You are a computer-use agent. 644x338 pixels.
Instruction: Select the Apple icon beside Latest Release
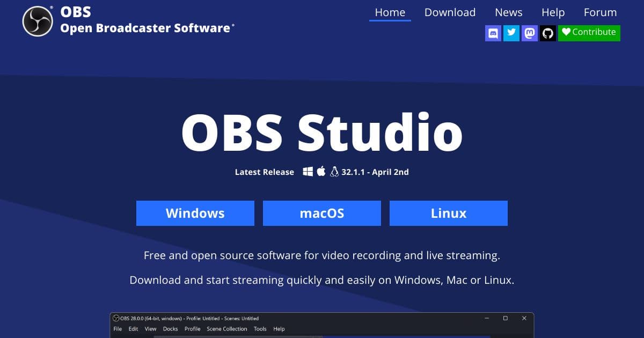[x=321, y=171]
